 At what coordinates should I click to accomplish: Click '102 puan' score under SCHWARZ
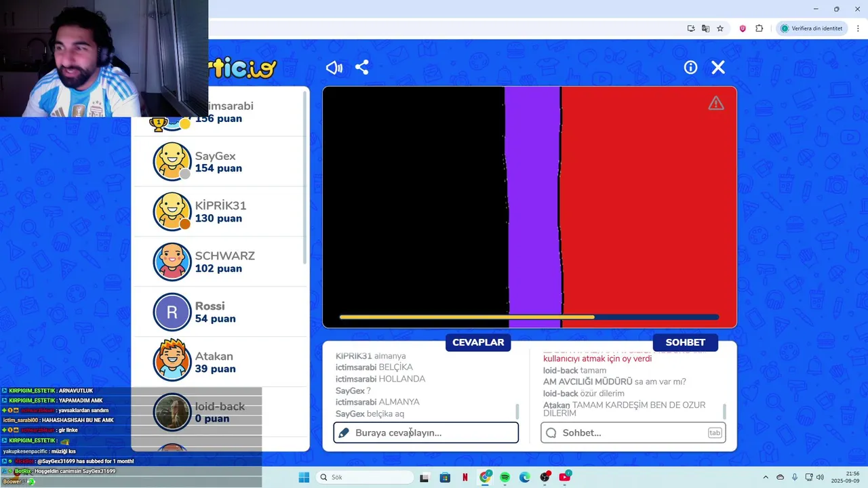(218, 268)
